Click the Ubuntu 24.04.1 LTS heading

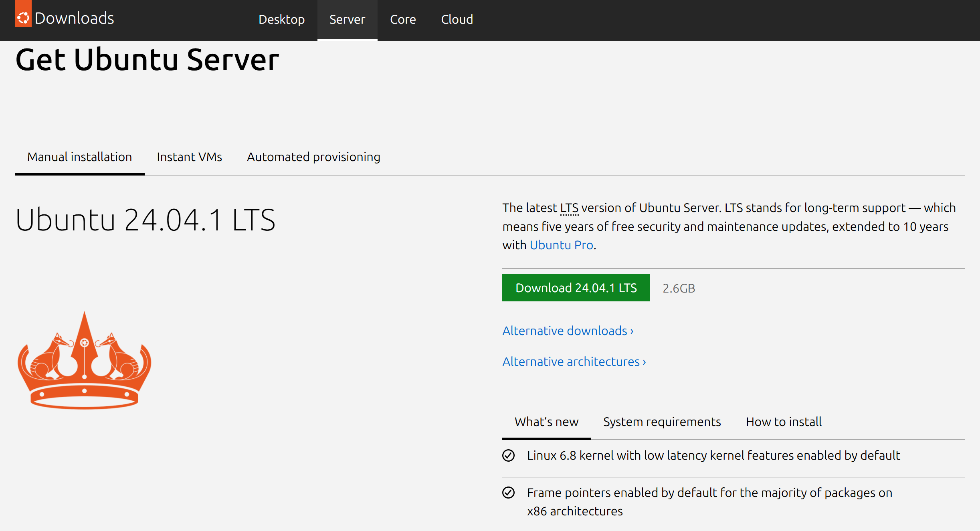pyautogui.click(x=145, y=220)
